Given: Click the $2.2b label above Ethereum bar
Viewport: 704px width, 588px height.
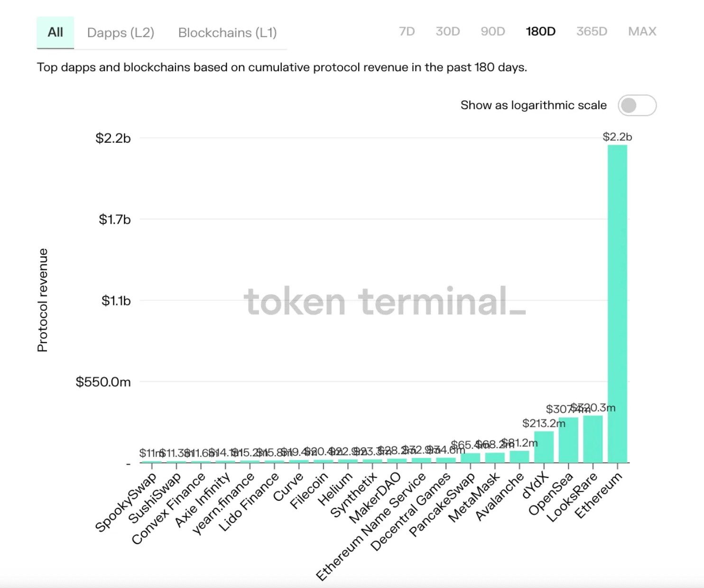Looking at the screenshot, I should pos(617,137).
